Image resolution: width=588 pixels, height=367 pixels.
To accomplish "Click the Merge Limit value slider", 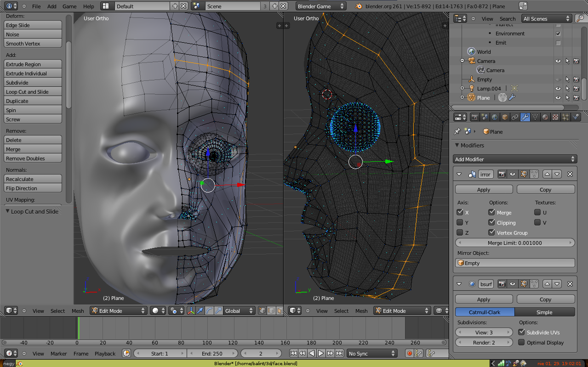I will click(x=515, y=243).
